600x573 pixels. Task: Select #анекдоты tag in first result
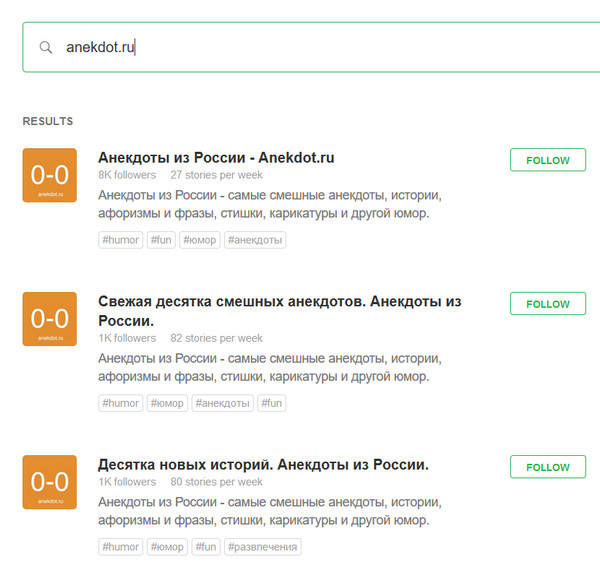[x=255, y=240]
